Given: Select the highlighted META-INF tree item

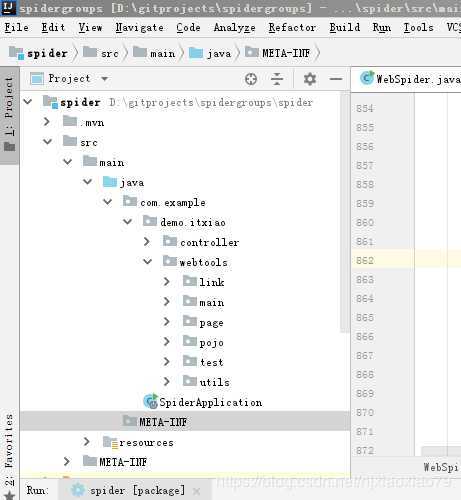Looking at the screenshot, I should [185, 421].
